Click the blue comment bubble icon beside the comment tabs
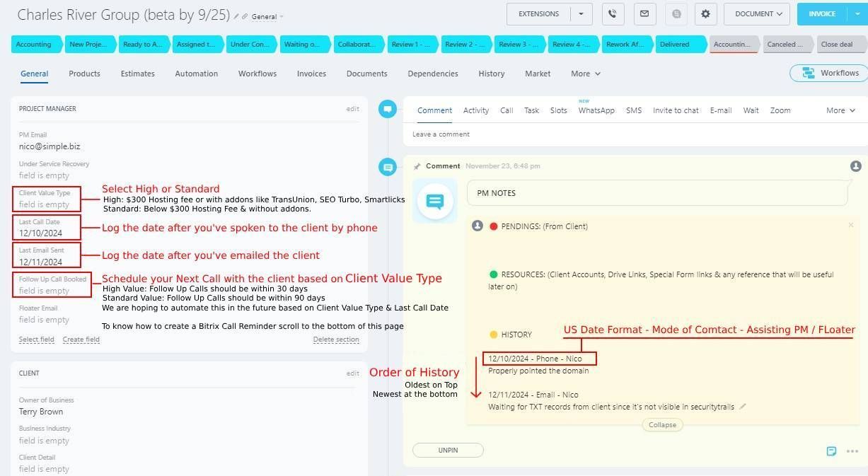The width and height of the screenshot is (868, 476). pos(387,109)
